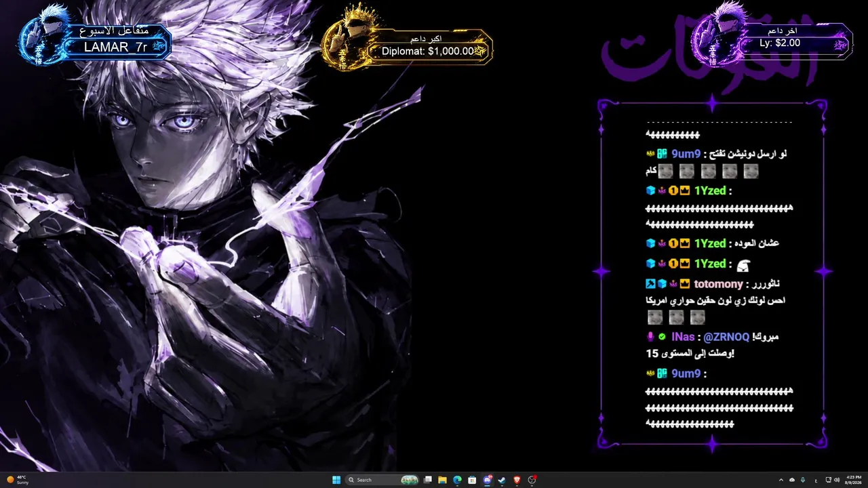Click the "Diplomat: $1,000.00" top donor text
868x488 pixels.
tap(428, 51)
